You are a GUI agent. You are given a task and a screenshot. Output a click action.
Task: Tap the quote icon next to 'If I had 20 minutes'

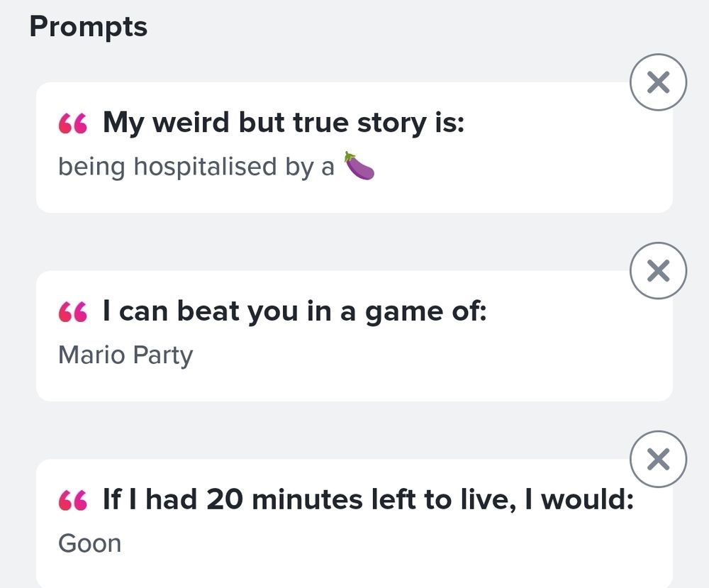pyautogui.click(x=72, y=501)
